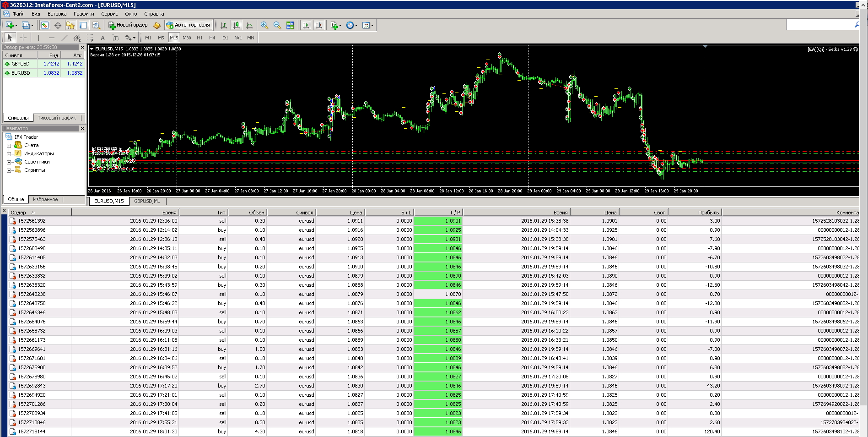Switch chart to candlestick display
Image resolution: width=868 pixels, height=437 pixels.
(x=237, y=25)
